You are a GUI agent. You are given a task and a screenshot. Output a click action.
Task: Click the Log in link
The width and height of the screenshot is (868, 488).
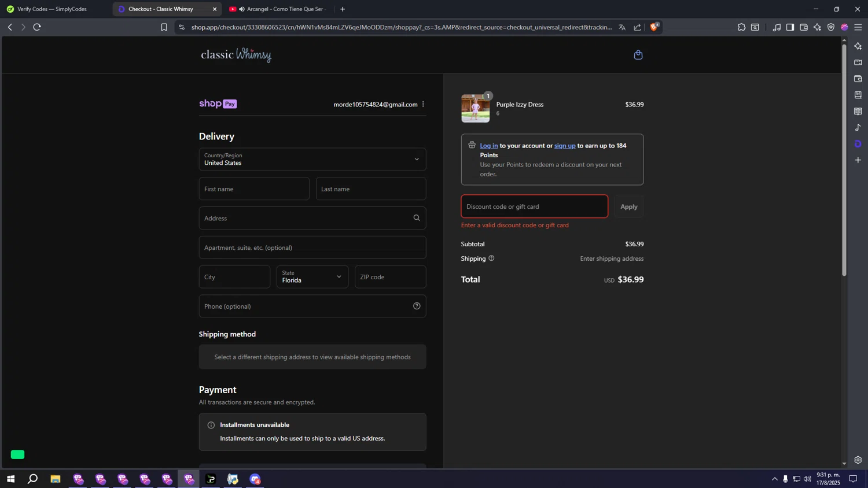point(489,146)
